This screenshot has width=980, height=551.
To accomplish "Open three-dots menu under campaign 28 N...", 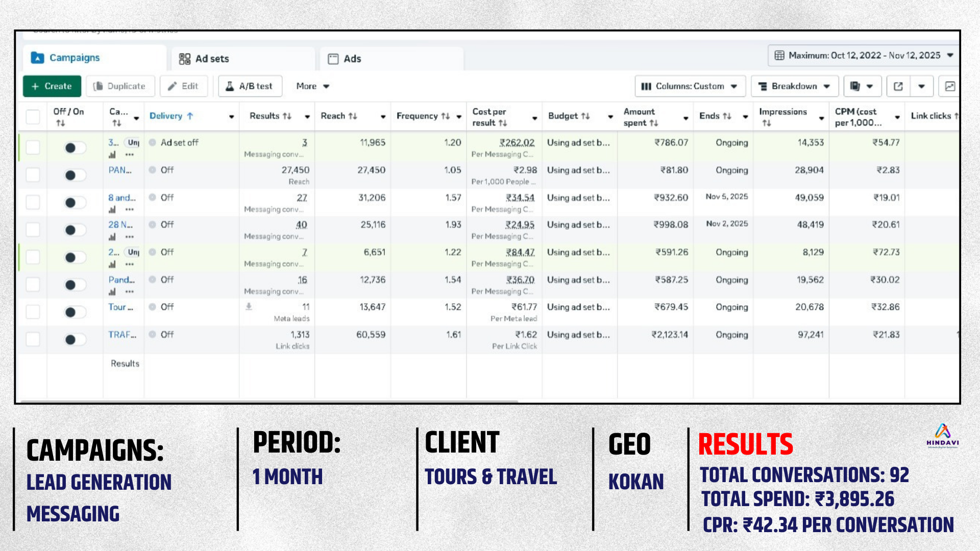I will [x=130, y=237].
